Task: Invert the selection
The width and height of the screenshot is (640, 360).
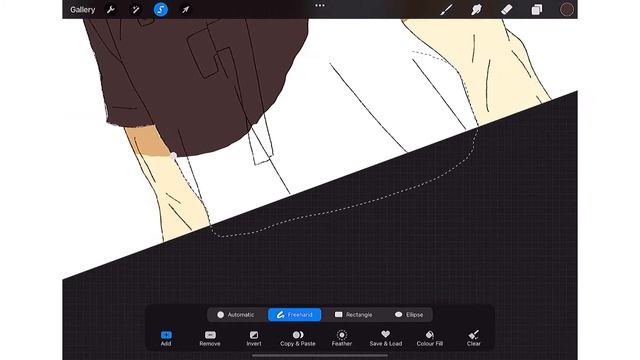Action: pyautogui.click(x=253, y=338)
